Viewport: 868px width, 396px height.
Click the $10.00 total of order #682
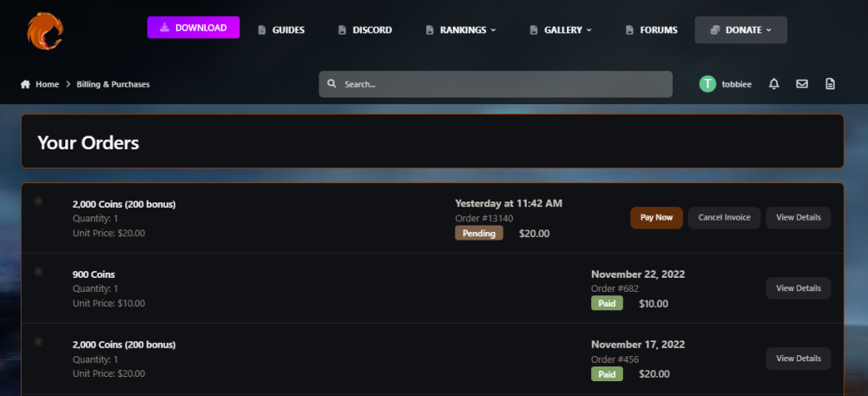pos(654,304)
